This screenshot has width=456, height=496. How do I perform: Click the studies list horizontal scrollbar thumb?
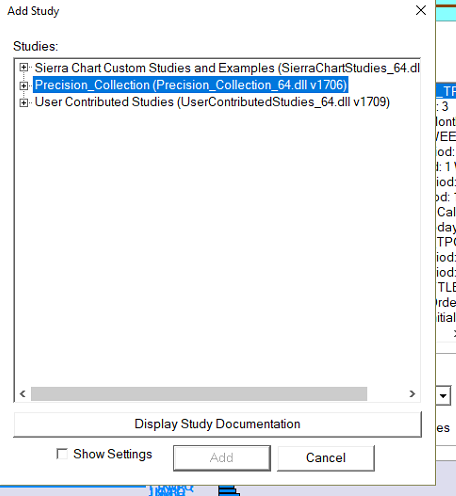click(x=199, y=394)
